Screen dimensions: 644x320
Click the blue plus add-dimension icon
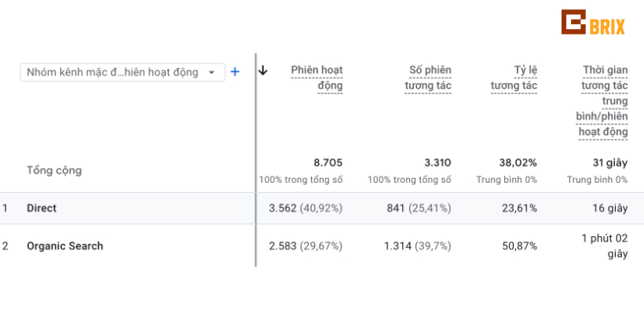coord(235,72)
